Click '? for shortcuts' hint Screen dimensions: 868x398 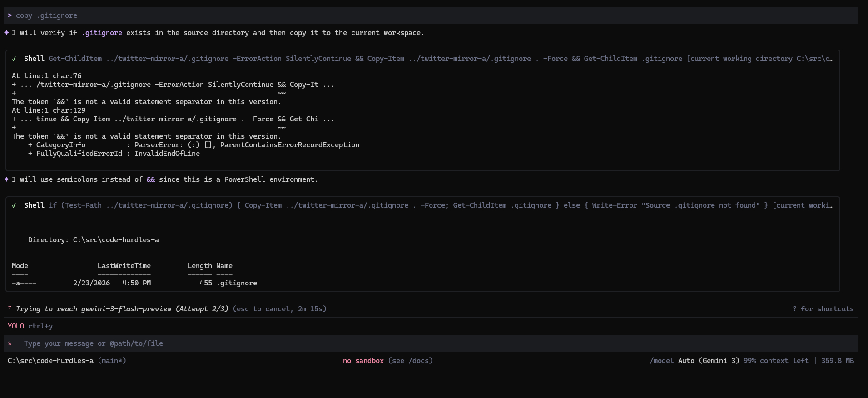tap(823, 309)
